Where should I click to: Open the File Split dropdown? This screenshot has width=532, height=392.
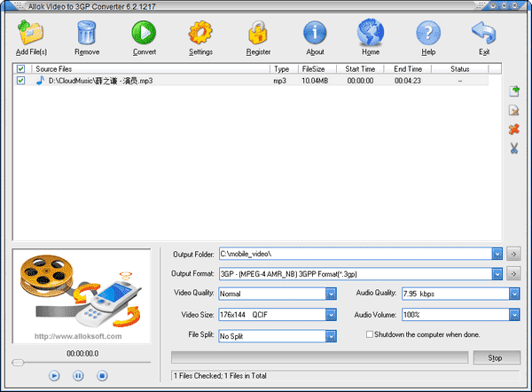point(331,336)
